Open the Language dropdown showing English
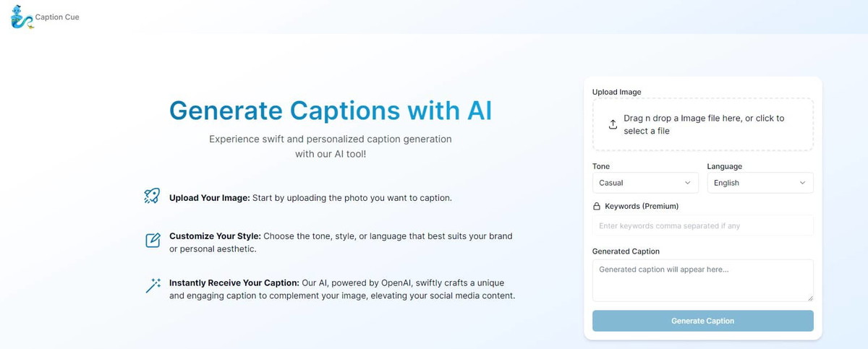Screen dimensions: 868x349 (x=760, y=183)
